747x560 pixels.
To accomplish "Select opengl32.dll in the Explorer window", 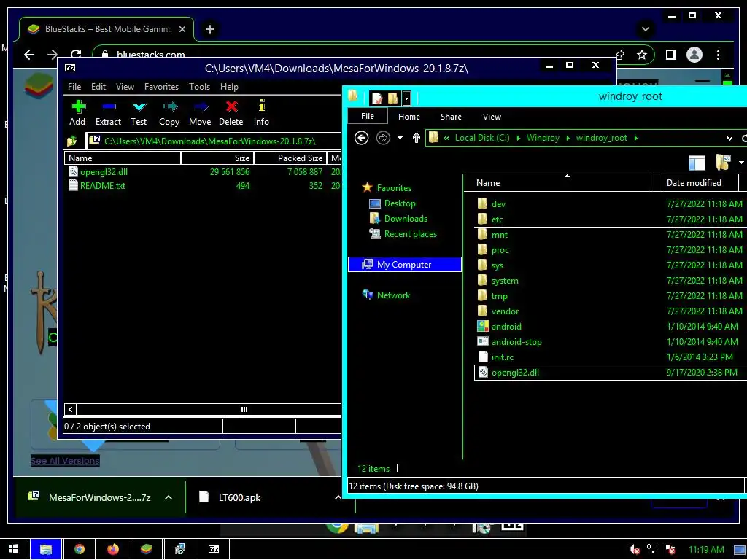I will click(x=515, y=373).
